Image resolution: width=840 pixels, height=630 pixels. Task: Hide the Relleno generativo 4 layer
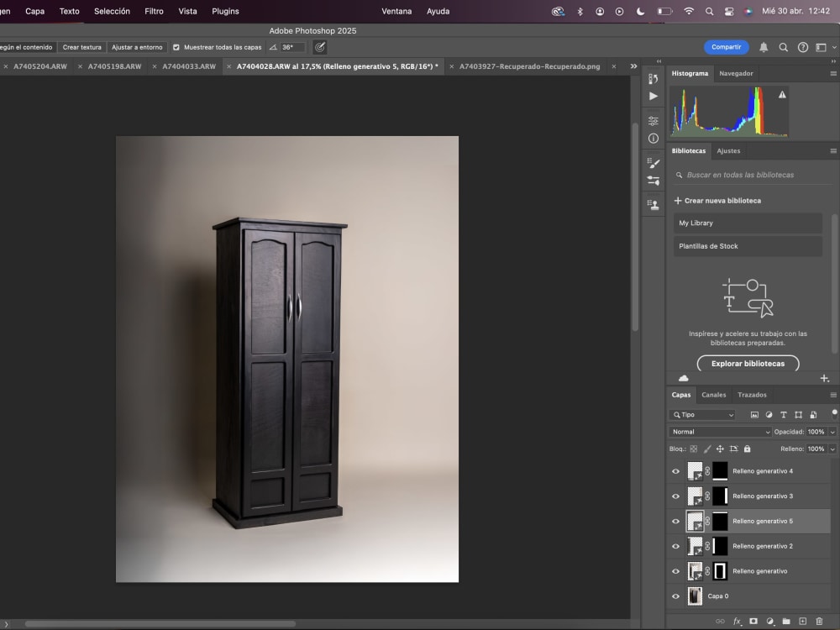coord(675,471)
